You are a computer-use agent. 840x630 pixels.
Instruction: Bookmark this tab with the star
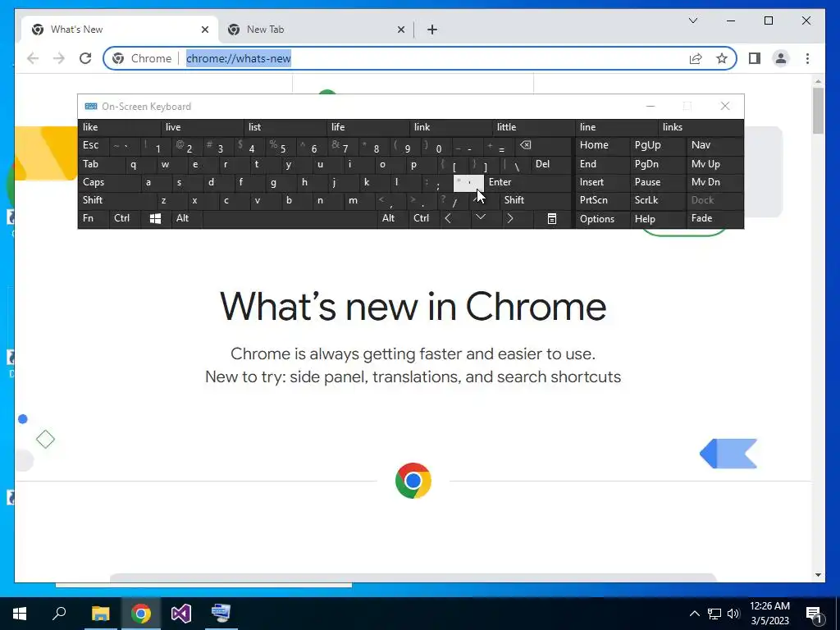[722, 58]
